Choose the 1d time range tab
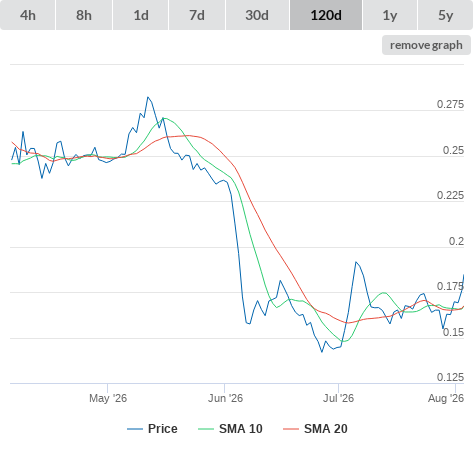Image resolution: width=474 pixels, height=455 pixels. click(141, 15)
